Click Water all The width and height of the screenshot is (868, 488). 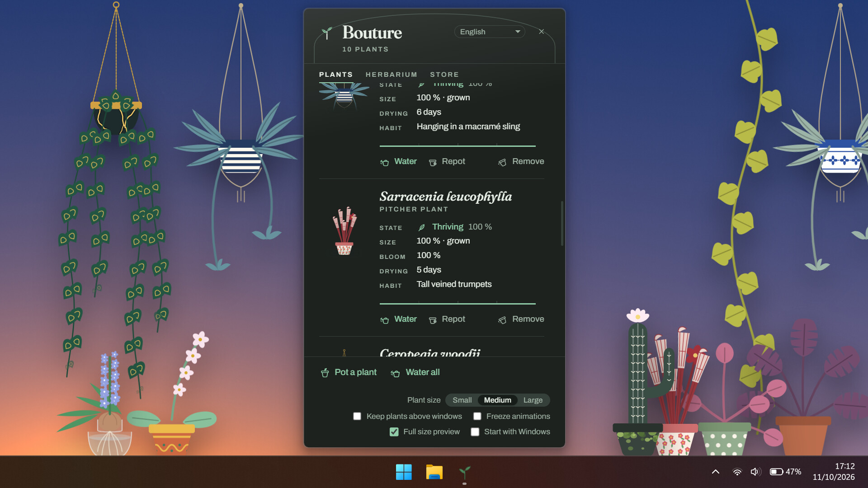tap(415, 373)
